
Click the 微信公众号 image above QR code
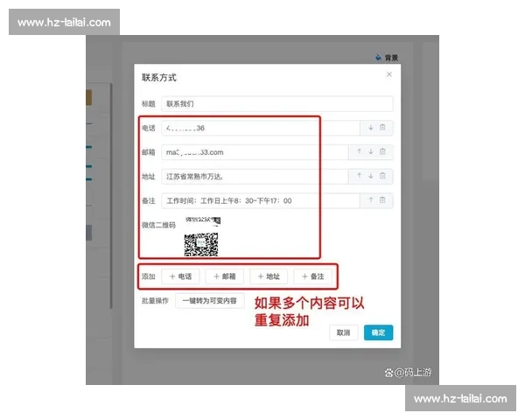[203, 220]
